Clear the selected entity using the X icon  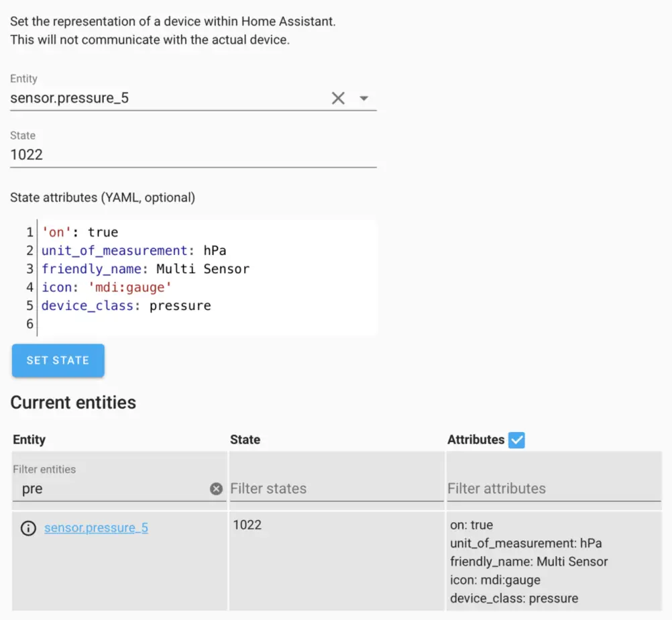[x=338, y=98]
